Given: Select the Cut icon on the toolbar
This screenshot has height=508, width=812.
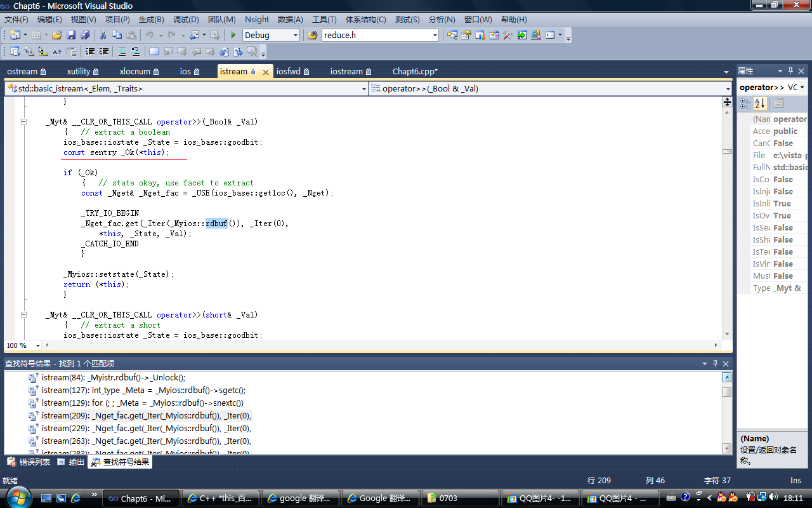Looking at the screenshot, I should click(x=103, y=35).
